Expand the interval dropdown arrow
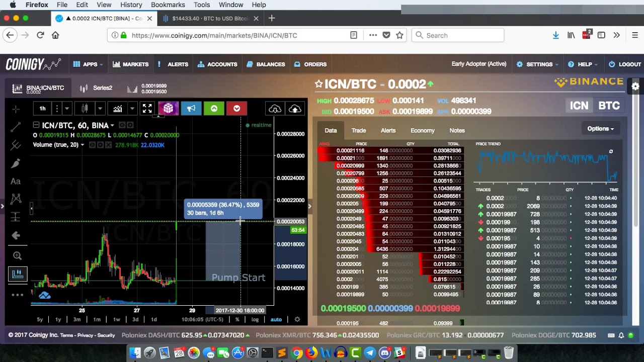This screenshot has width=644, height=362. pyautogui.click(x=67, y=109)
